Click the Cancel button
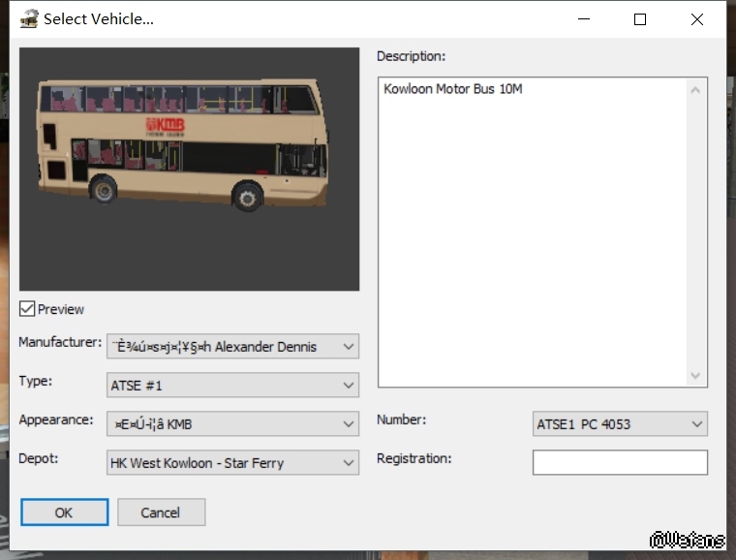 coord(161,513)
